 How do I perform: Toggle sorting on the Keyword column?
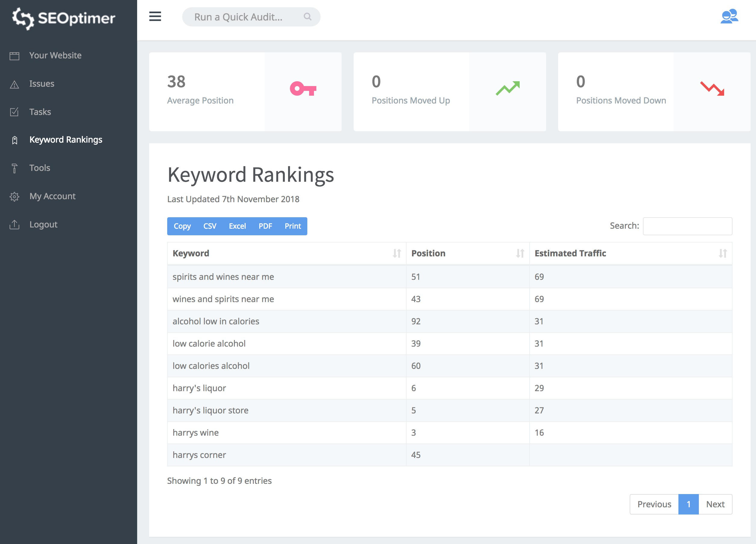coord(397,253)
